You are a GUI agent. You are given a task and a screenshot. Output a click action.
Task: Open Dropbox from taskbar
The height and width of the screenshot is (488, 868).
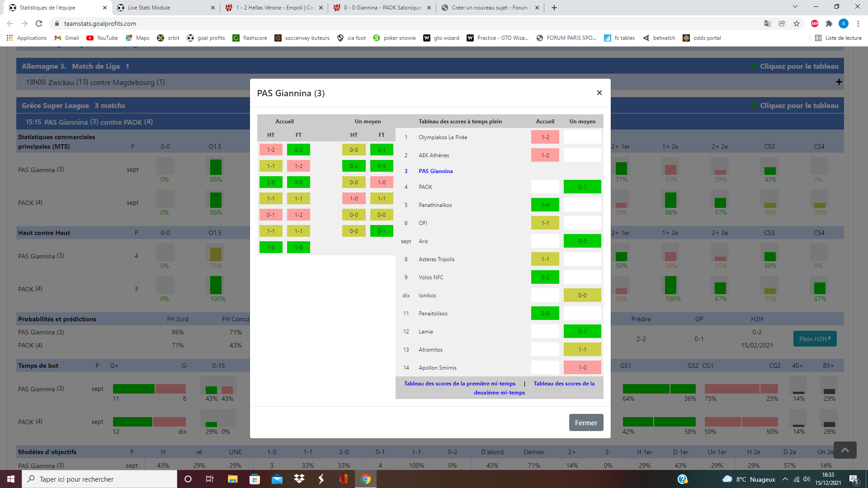click(299, 479)
